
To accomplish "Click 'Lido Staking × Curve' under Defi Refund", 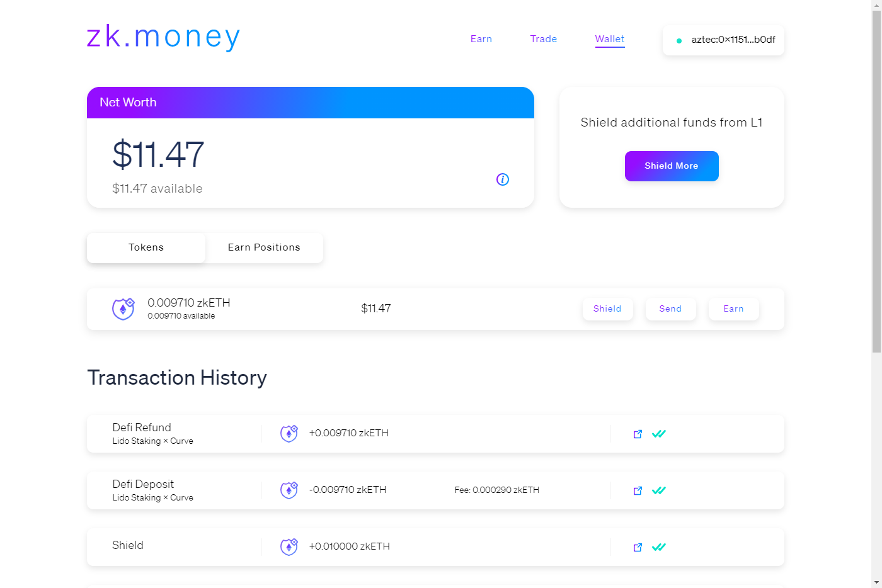I will pyautogui.click(x=153, y=441).
